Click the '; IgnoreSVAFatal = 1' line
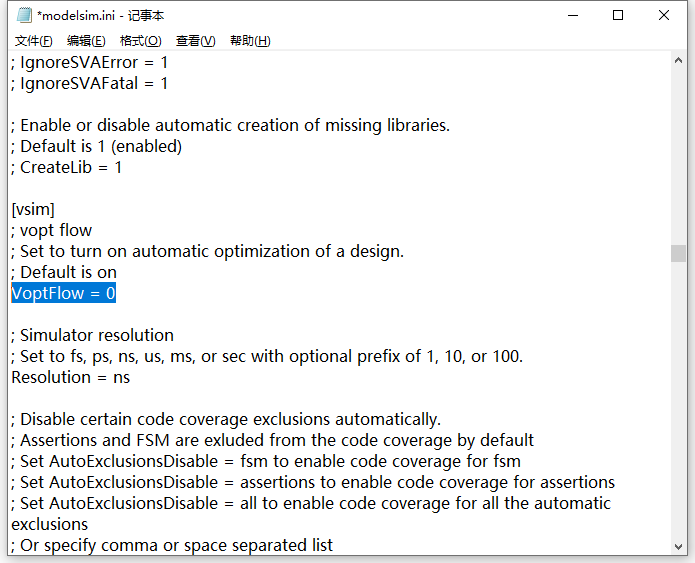 coord(89,83)
